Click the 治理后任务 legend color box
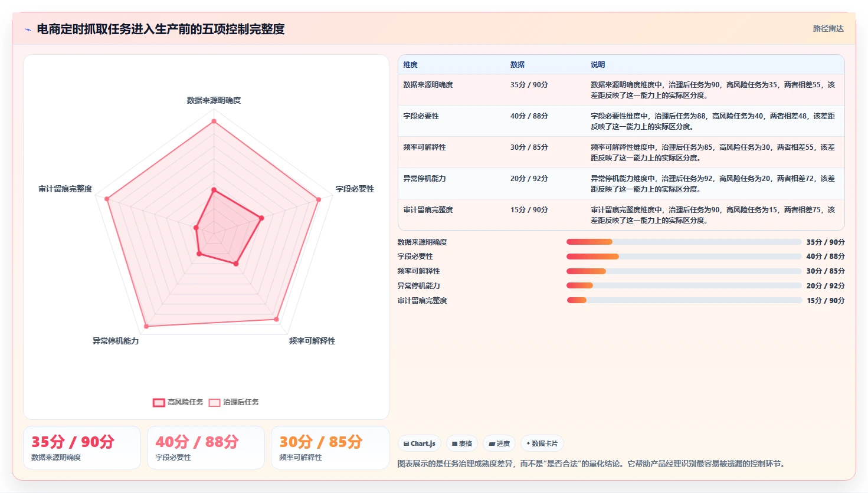This screenshot has height=493, width=868. (x=215, y=403)
